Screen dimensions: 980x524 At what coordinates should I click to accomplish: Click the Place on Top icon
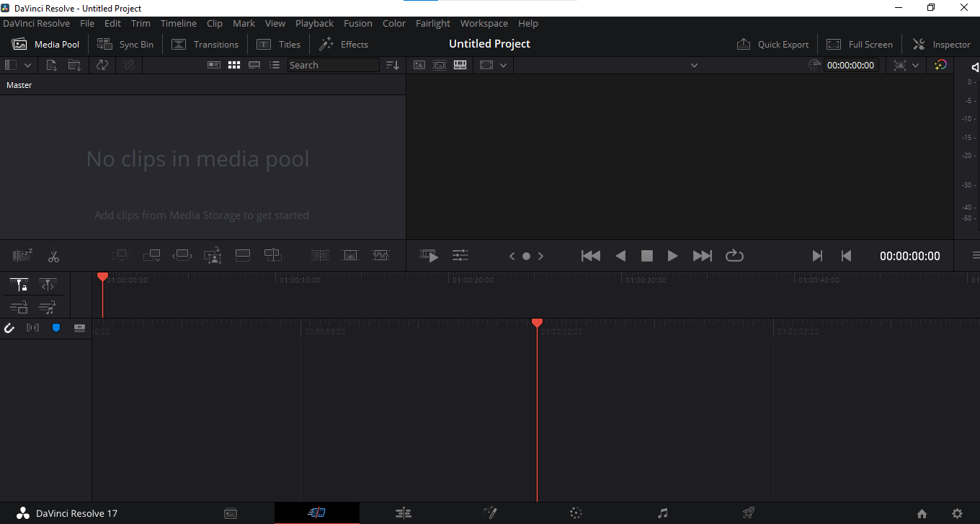point(243,255)
